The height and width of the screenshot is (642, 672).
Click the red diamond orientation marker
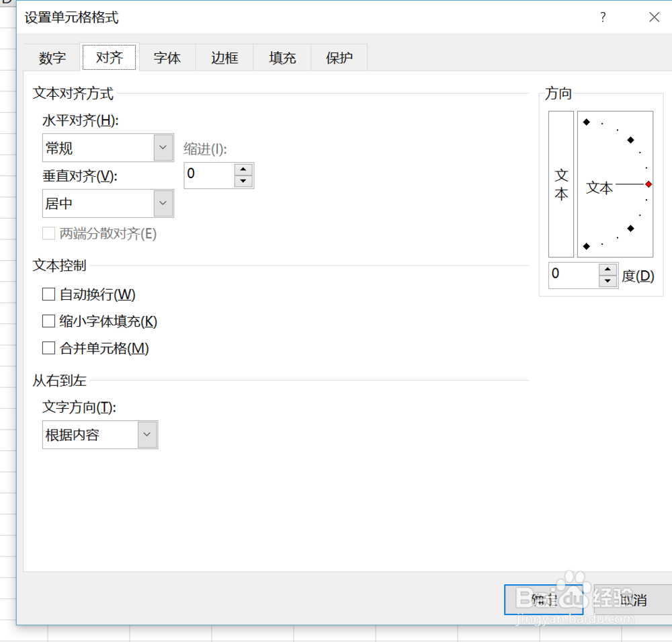[648, 184]
